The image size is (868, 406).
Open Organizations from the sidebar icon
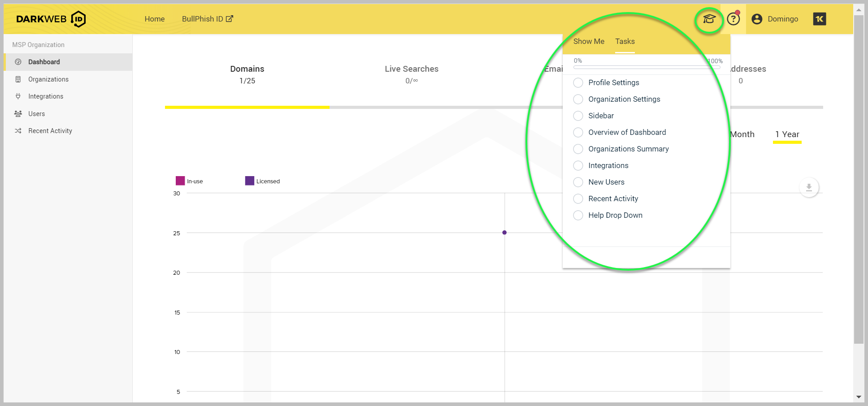coord(18,79)
